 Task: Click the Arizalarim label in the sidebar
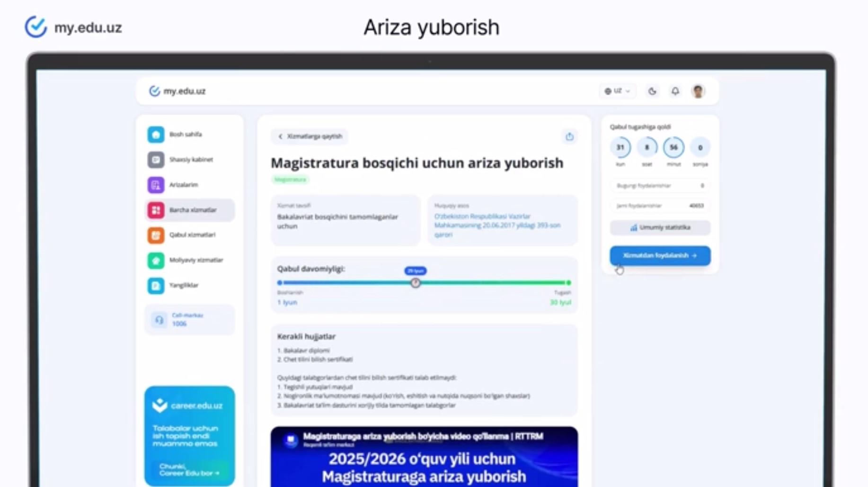(x=184, y=185)
